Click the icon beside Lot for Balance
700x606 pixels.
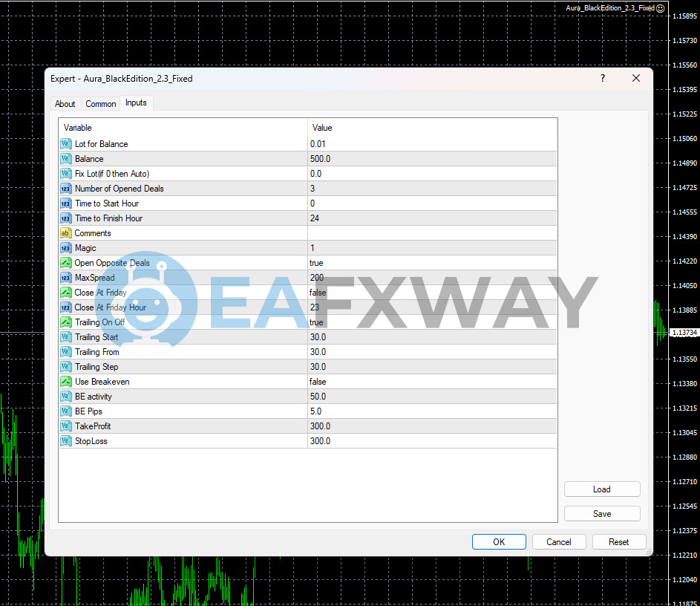[x=65, y=144]
